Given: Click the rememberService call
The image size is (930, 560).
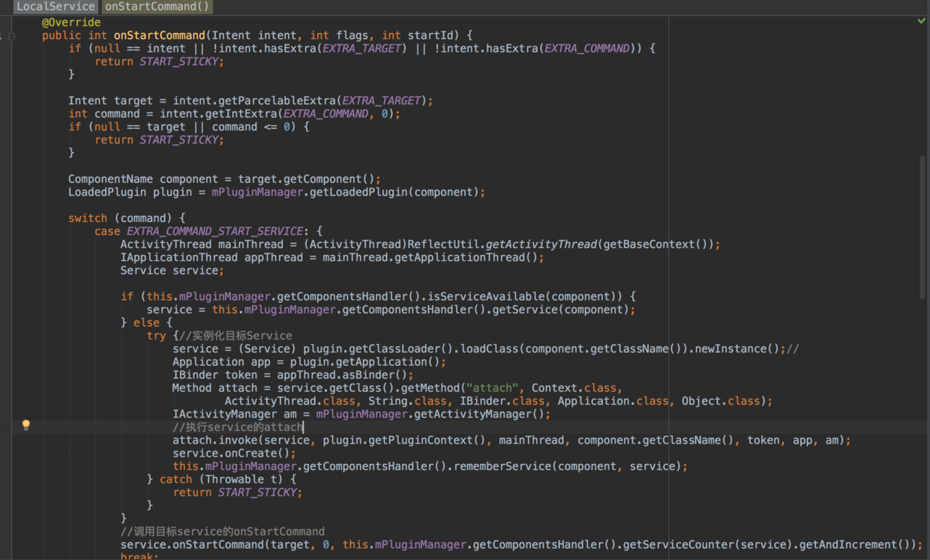Looking at the screenshot, I should click(499, 466).
